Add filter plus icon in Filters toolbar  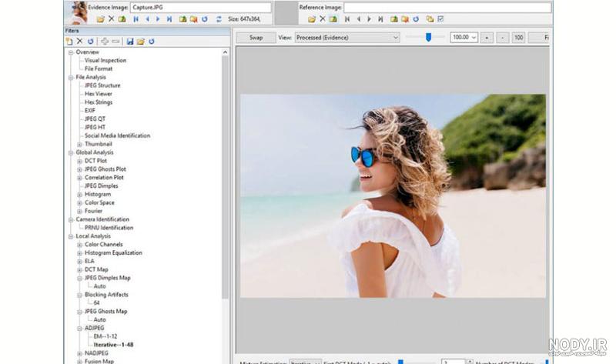point(105,42)
